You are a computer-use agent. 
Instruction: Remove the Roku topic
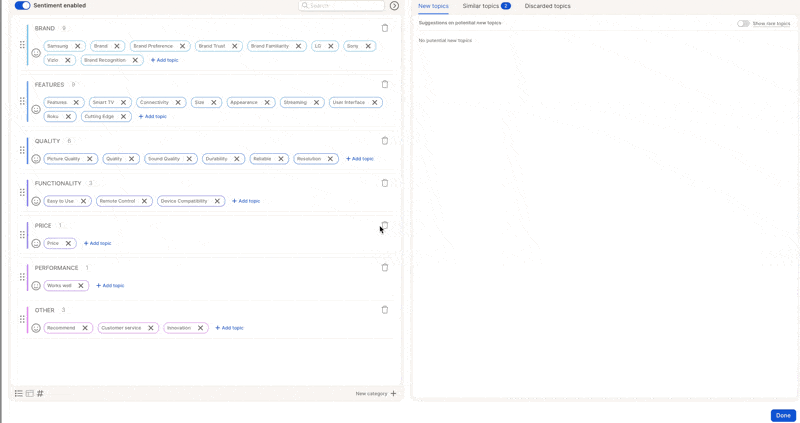point(68,116)
